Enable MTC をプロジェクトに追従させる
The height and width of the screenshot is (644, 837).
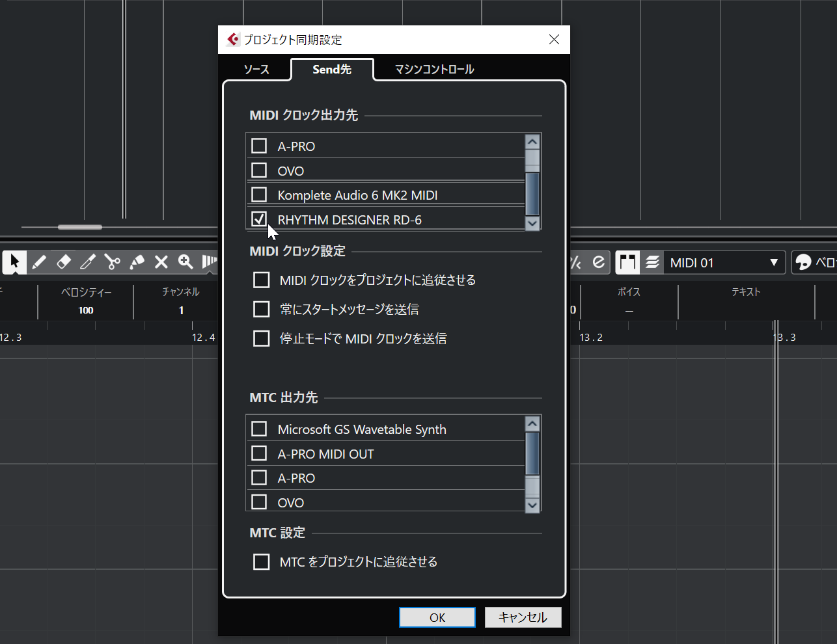pyautogui.click(x=261, y=561)
